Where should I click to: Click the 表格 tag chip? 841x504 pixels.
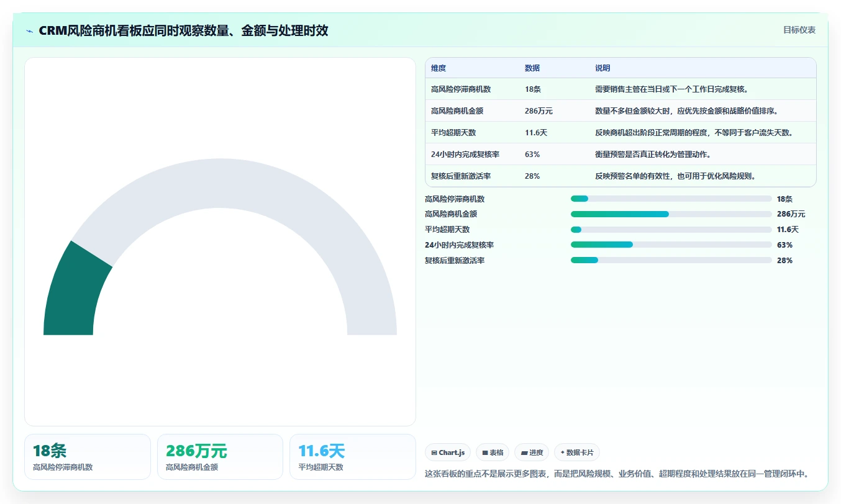click(493, 452)
